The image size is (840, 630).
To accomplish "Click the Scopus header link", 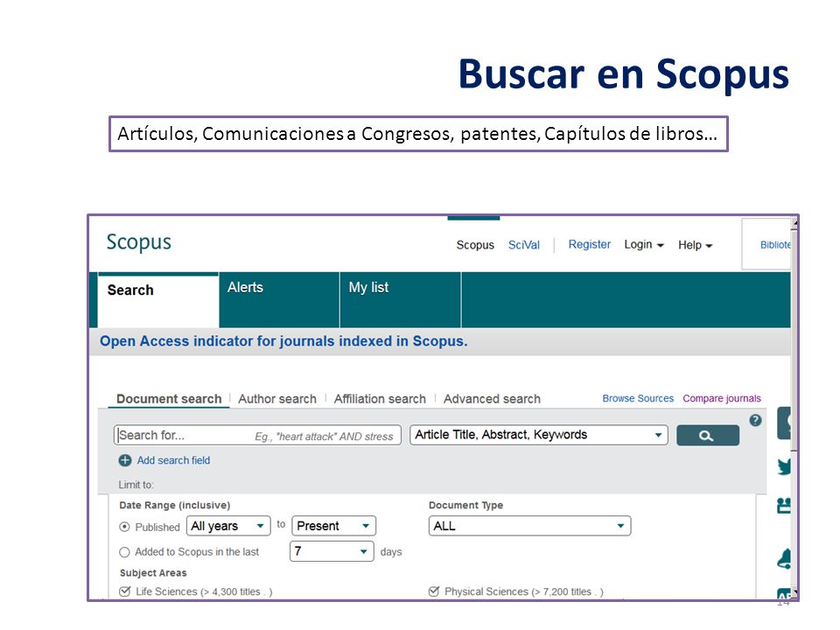I will point(475,245).
